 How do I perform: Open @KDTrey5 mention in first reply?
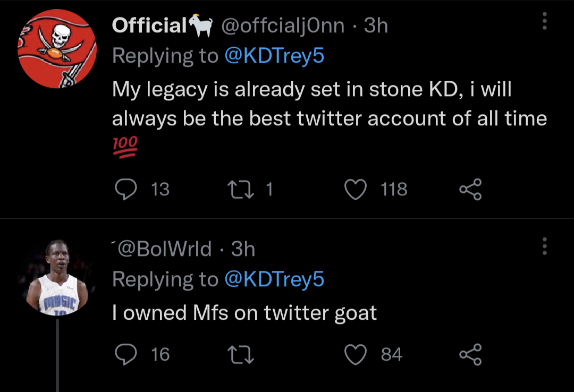pyautogui.click(x=274, y=56)
